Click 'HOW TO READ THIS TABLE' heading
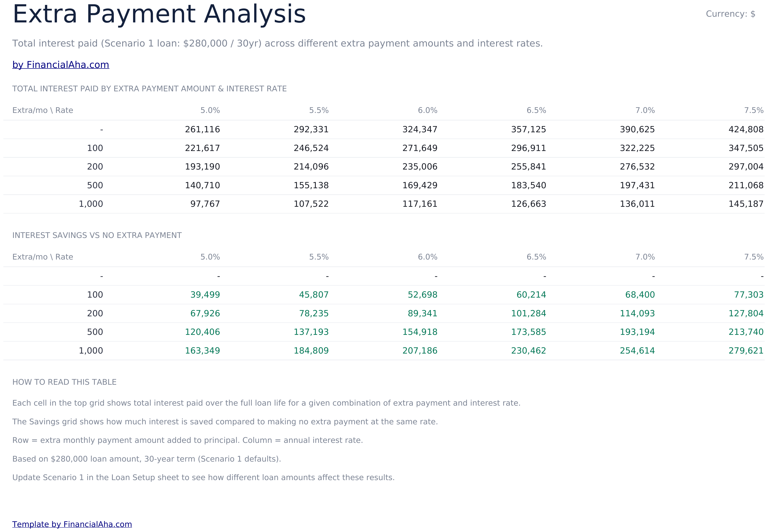The image size is (768, 532). [x=64, y=382]
